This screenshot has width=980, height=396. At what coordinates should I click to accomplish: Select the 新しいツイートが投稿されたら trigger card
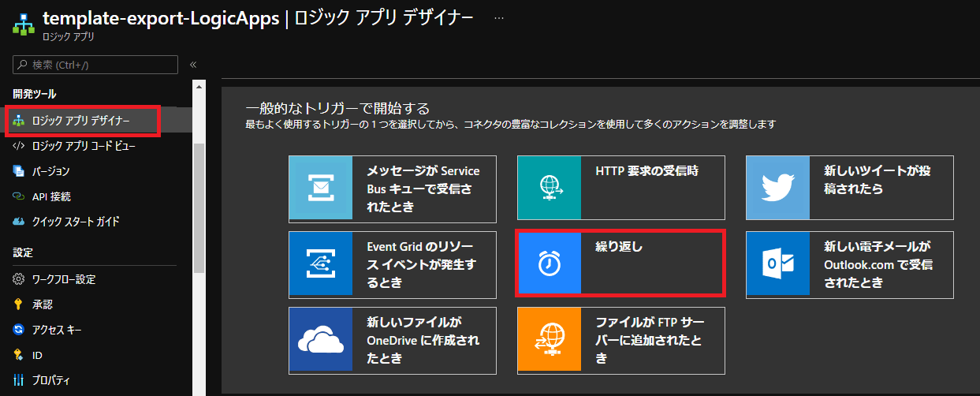pos(850,188)
